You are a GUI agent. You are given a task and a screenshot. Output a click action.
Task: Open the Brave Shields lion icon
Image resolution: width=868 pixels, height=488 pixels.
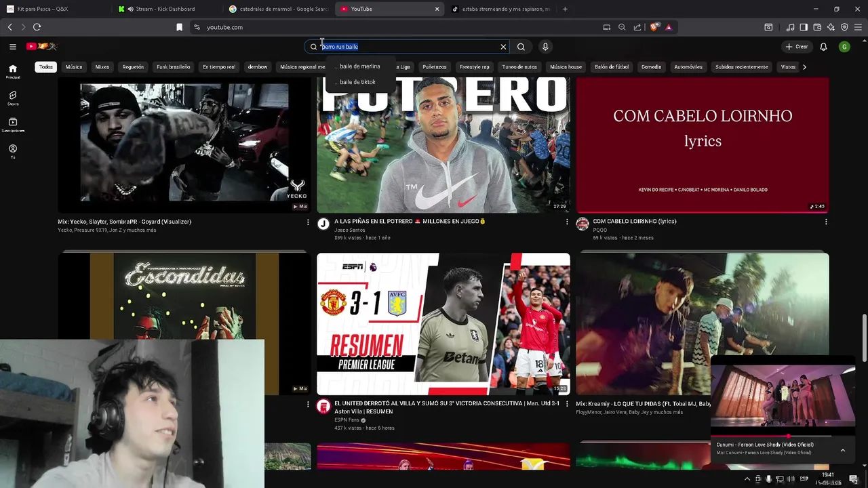click(654, 27)
